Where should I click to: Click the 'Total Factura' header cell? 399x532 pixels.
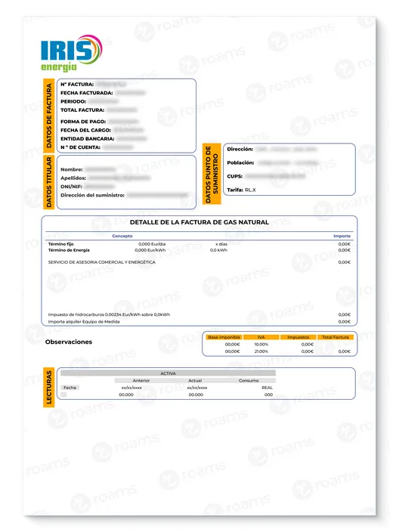coord(336,337)
